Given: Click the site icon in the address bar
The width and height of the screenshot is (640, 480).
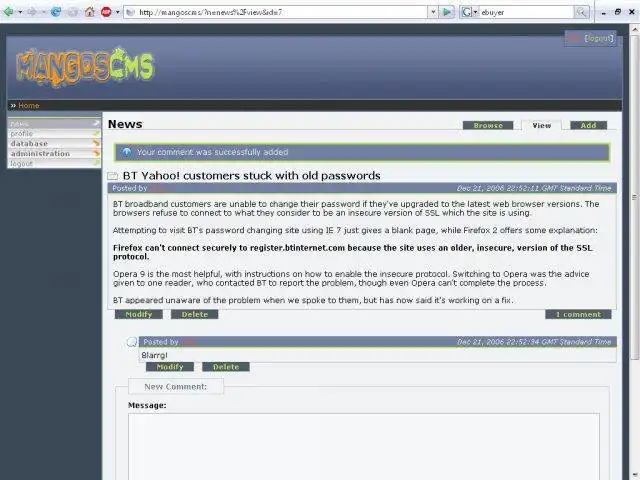Looking at the screenshot, I should tap(131, 12).
